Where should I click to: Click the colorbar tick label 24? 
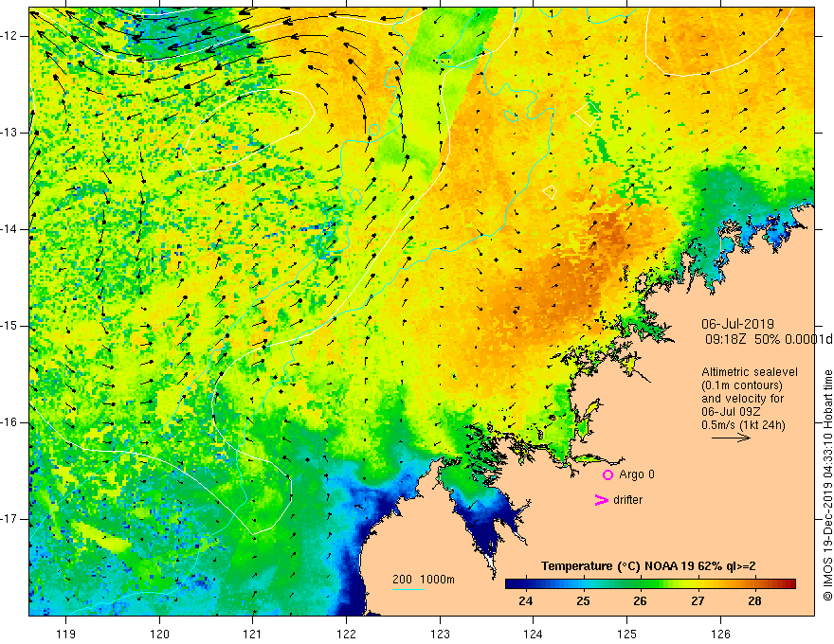pyautogui.click(x=525, y=601)
